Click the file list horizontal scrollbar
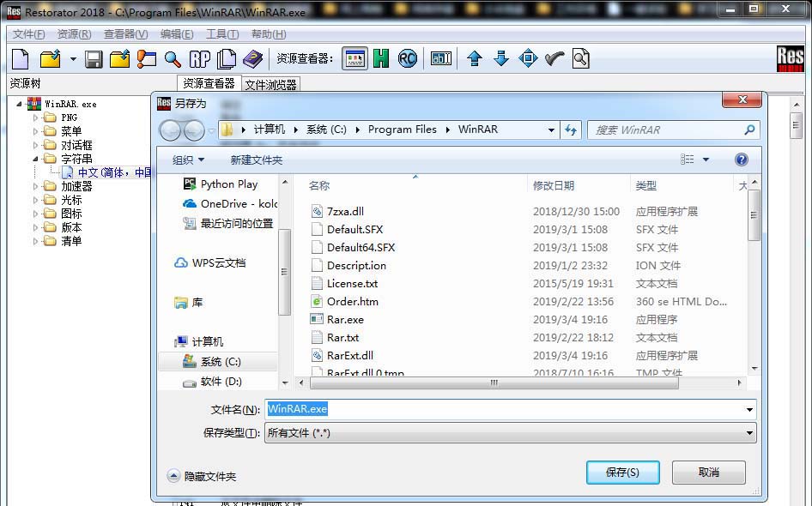 (x=494, y=383)
